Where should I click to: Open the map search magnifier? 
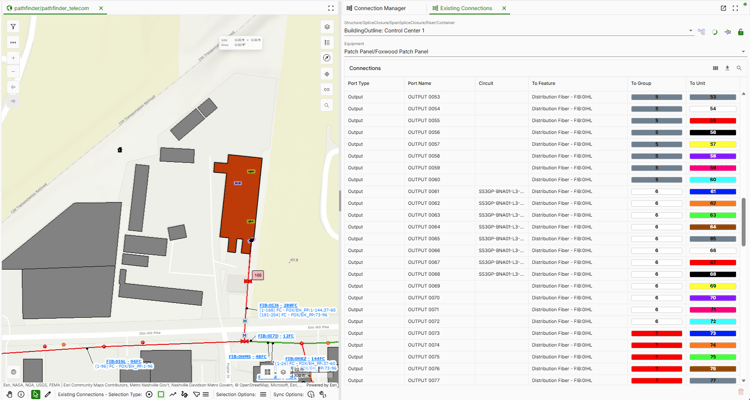click(x=327, y=105)
